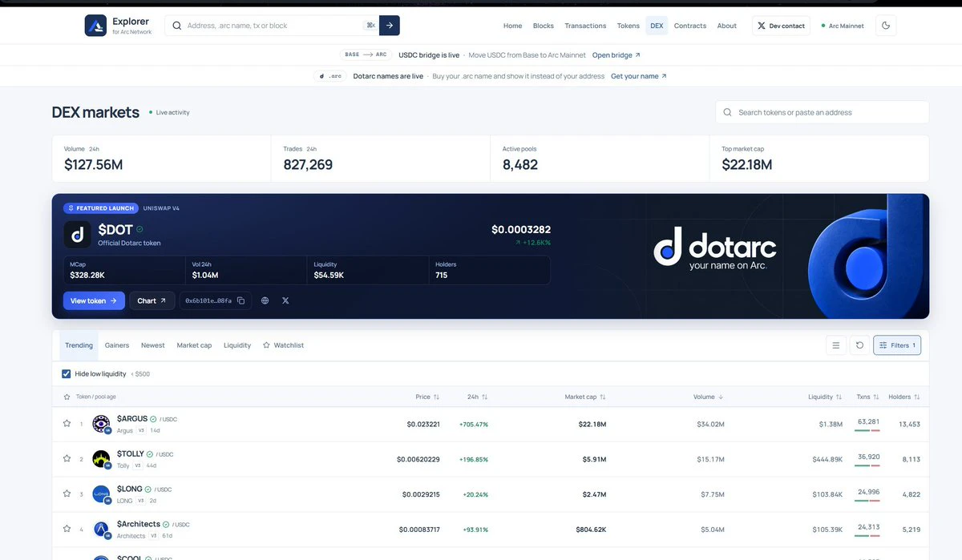962x560 pixels.
Task: Sort table by Txns column
Action: 867,397
